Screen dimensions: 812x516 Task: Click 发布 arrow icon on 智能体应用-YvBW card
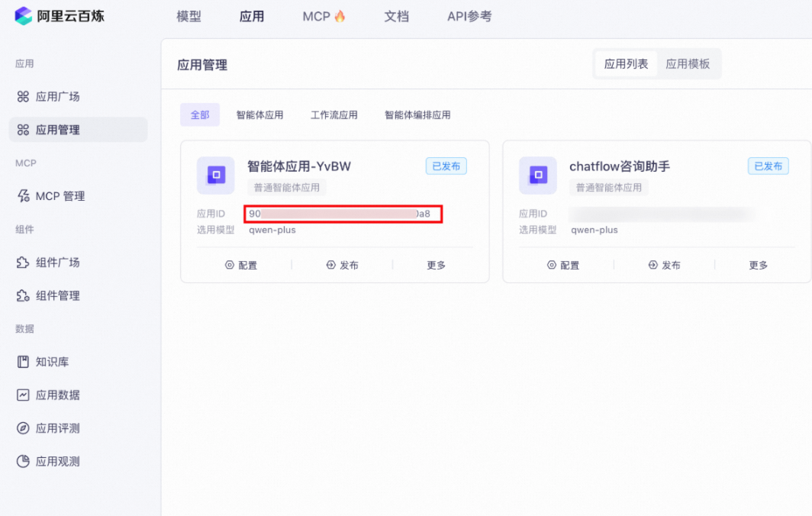331,266
